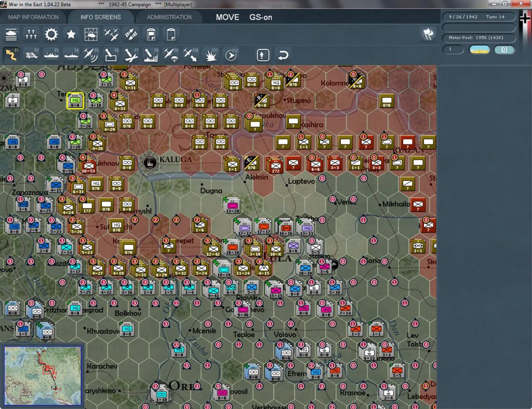Click the MOVE mode label

pyautogui.click(x=228, y=17)
